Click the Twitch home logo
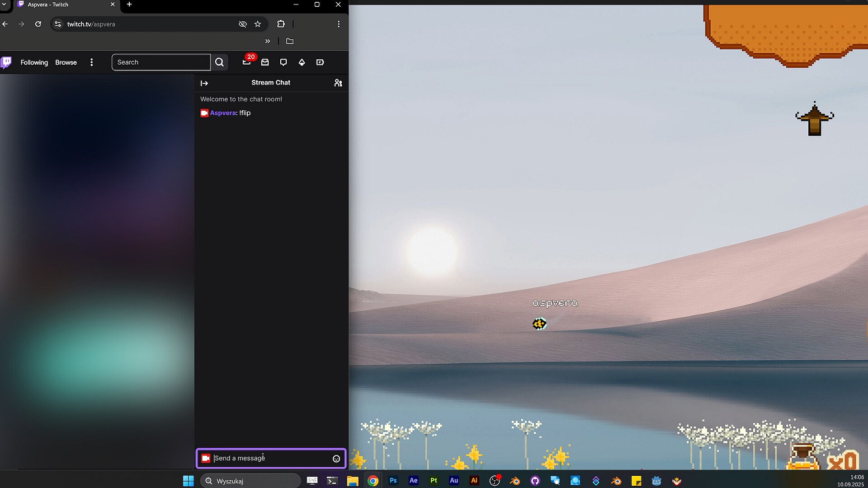Image resolution: width=868 pixels, height=488 pixels. (6, 62)
